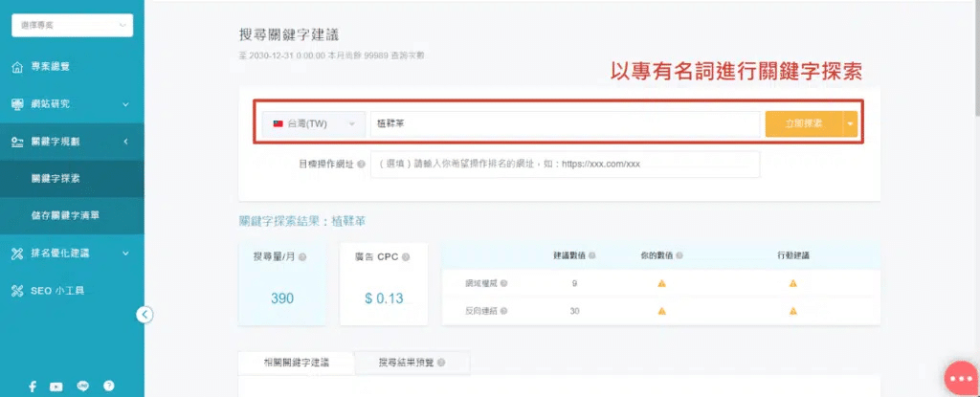Open the arrow dropdown beside 立即探索
980x397 pixels.
(x=850, y=124)
